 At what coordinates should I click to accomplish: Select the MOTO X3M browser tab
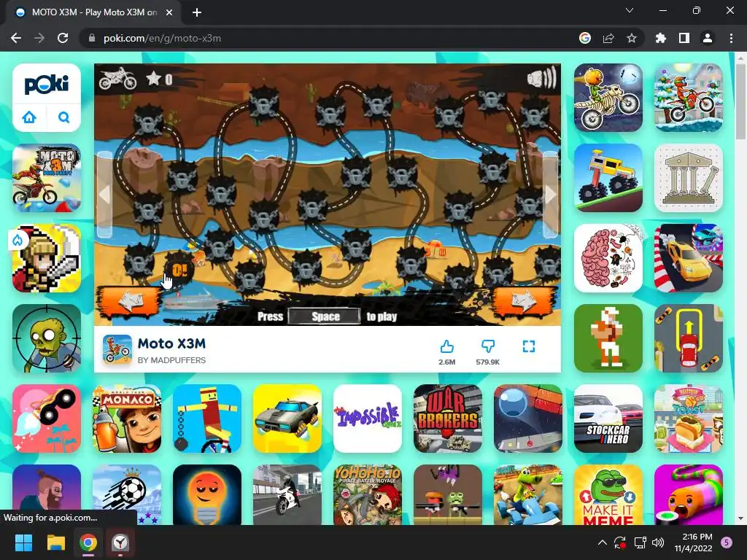[94, 12]
